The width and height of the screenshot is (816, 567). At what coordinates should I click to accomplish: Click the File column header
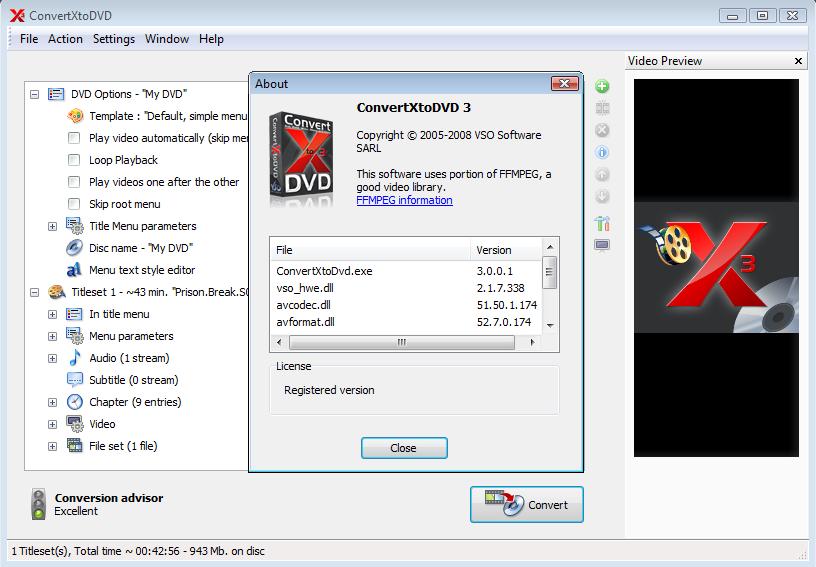[370, 250]
